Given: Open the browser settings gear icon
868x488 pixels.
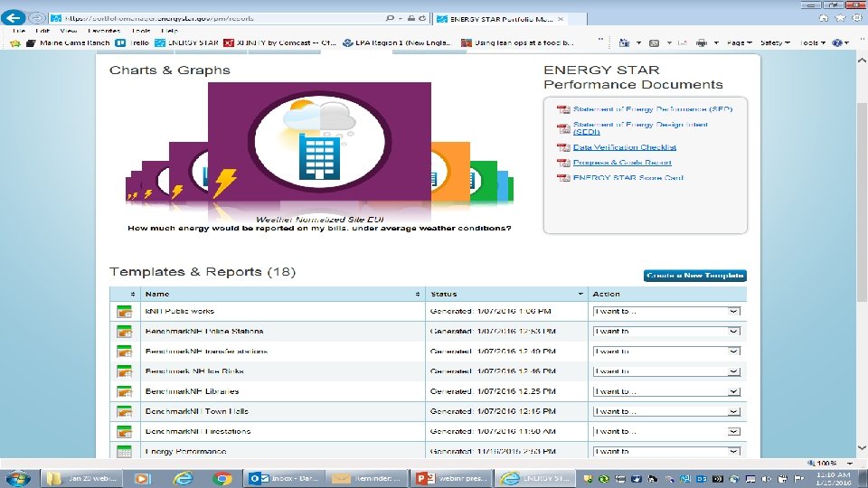Looking at the screenshot, I should coord(857,18).
